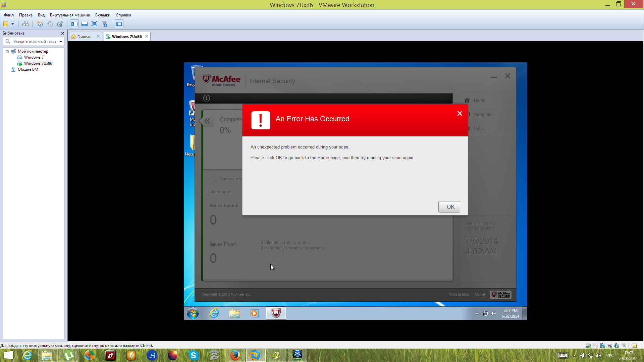Select Windows 7 in library tree
Screen dimensions: 644x362
pyautogui.click(x=34, y=57)
